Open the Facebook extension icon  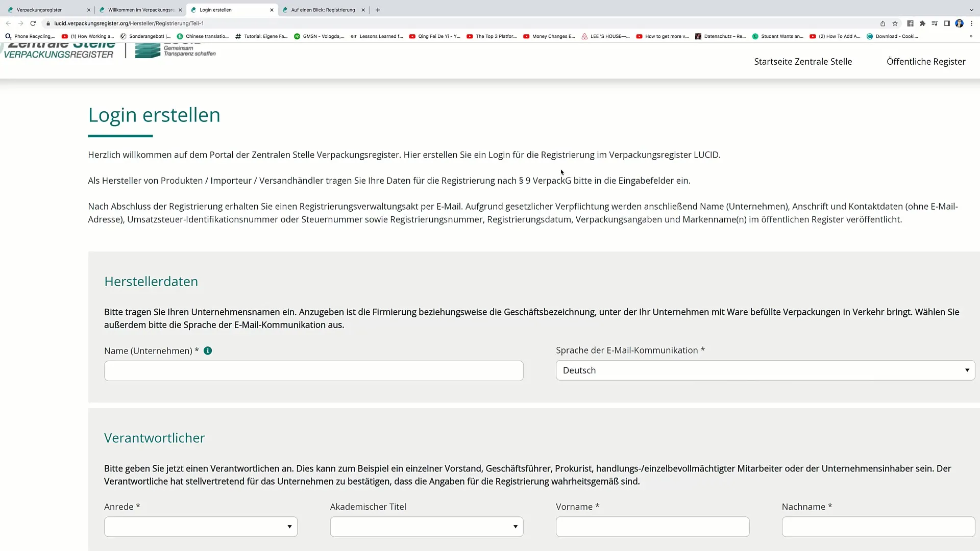coord(910,23)
